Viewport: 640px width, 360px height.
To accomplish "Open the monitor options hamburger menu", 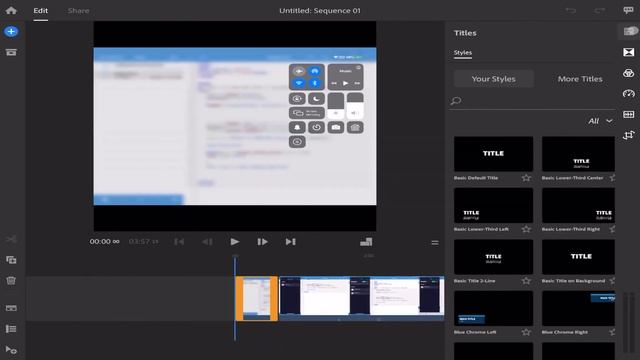I will [435, 243].
